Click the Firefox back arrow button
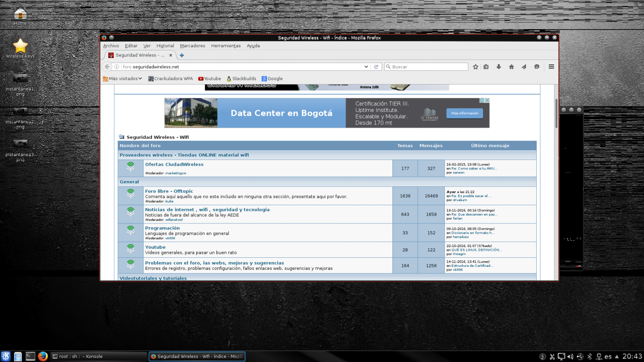This screenshot has width=644, height=362. click(107, 67)
